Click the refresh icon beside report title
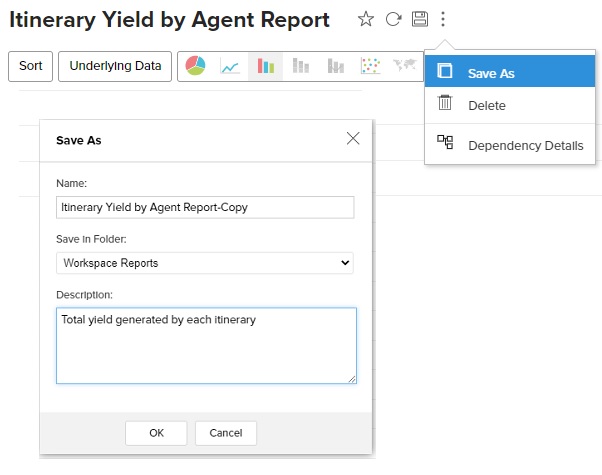Viewport: 602px width, 475px height. (x=393, y=19)
